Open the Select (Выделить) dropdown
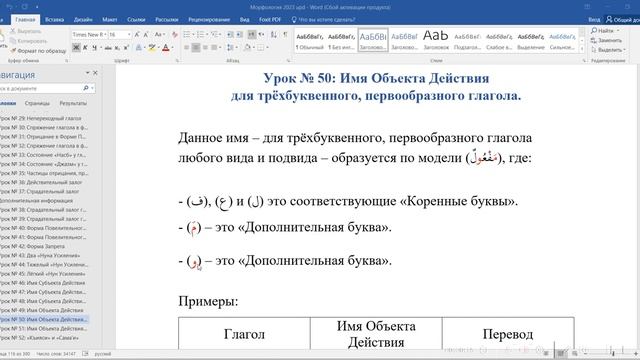 click(608, 50)
